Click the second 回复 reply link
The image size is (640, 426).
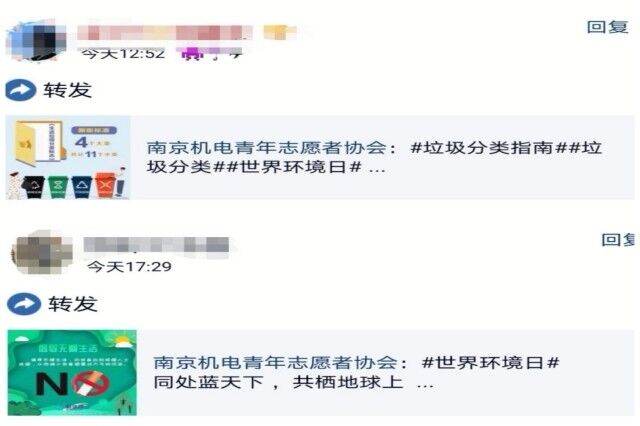coord(619,240)
